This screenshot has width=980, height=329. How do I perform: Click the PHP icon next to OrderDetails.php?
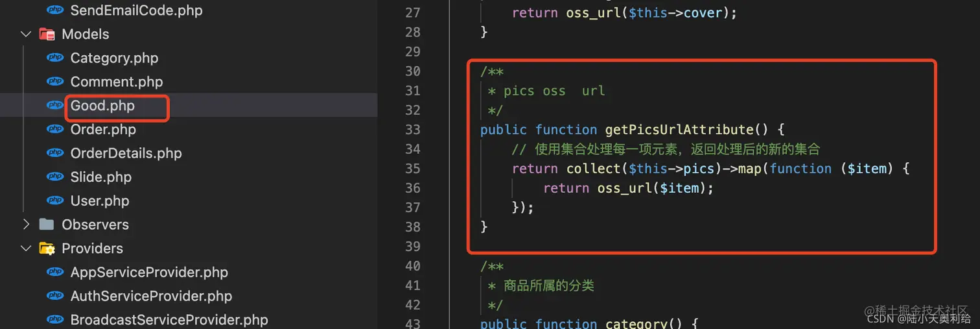click(55, 153)
